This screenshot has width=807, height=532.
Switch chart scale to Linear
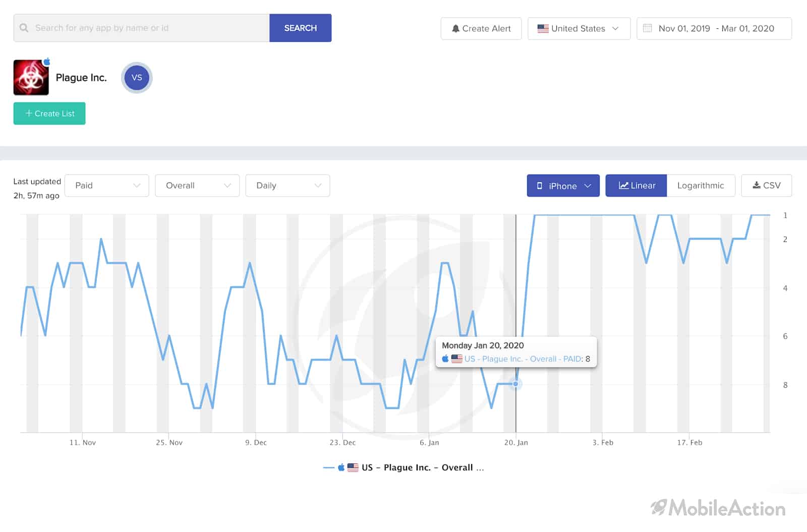pos(637,186)
